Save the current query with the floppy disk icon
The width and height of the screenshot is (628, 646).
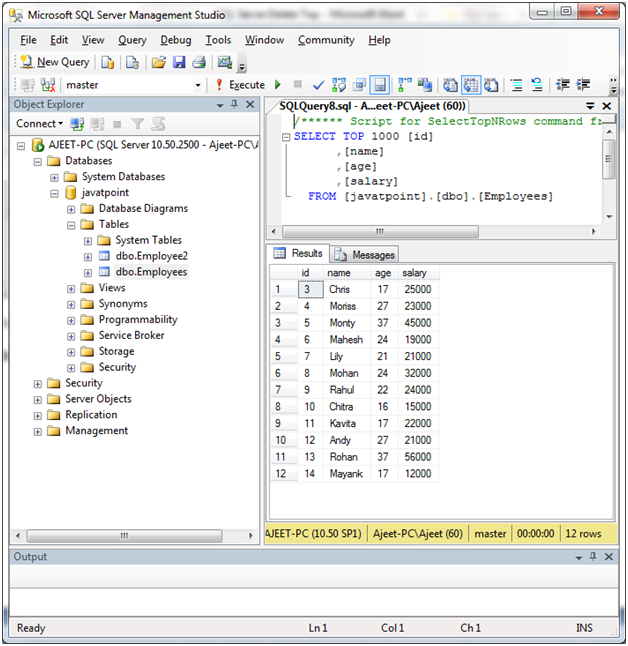click(x=179, y=62)
